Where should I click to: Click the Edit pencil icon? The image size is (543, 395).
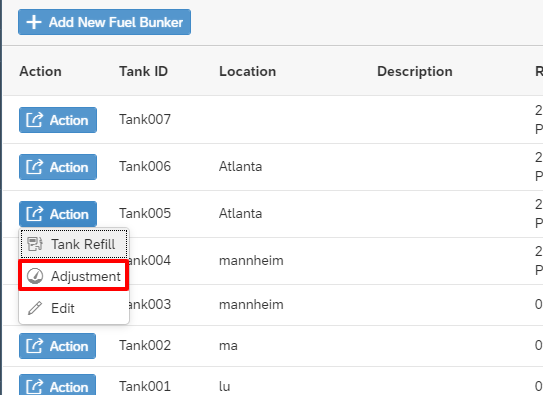click(35, 308)
